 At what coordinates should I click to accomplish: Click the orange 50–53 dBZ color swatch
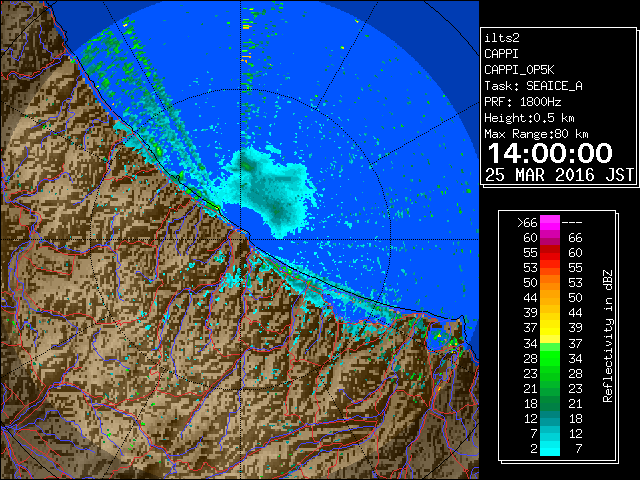coord(550,283)
